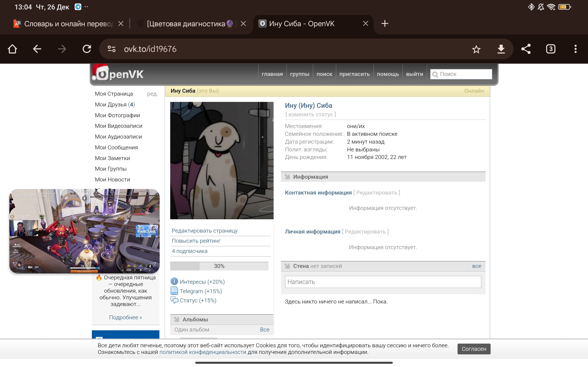Open a new tab with plus icon
Viewport: 588px width, 367px height.
click(x=385, y=24)
